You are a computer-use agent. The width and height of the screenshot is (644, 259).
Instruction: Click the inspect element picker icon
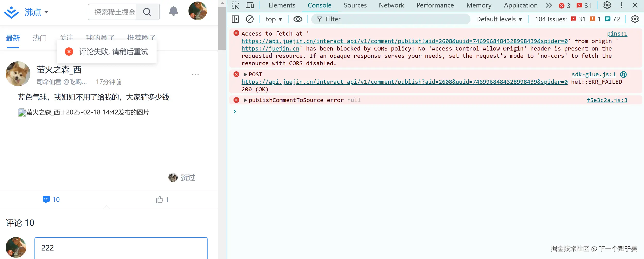tap(235, 5)
